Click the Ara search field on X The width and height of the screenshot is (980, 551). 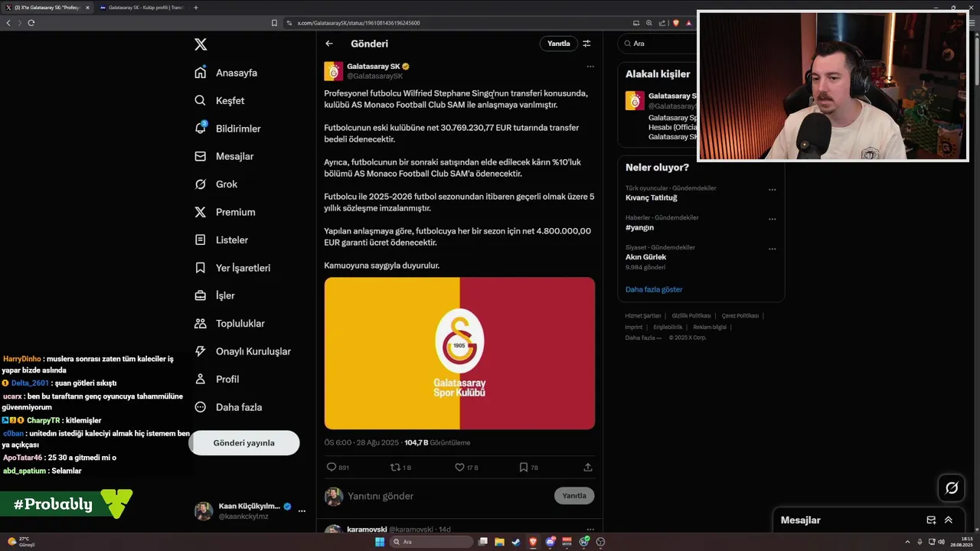(x=660, y=44)
